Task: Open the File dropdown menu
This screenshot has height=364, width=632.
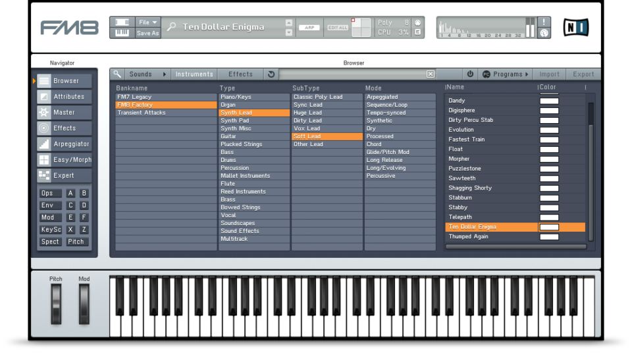Action: point(147,22)
